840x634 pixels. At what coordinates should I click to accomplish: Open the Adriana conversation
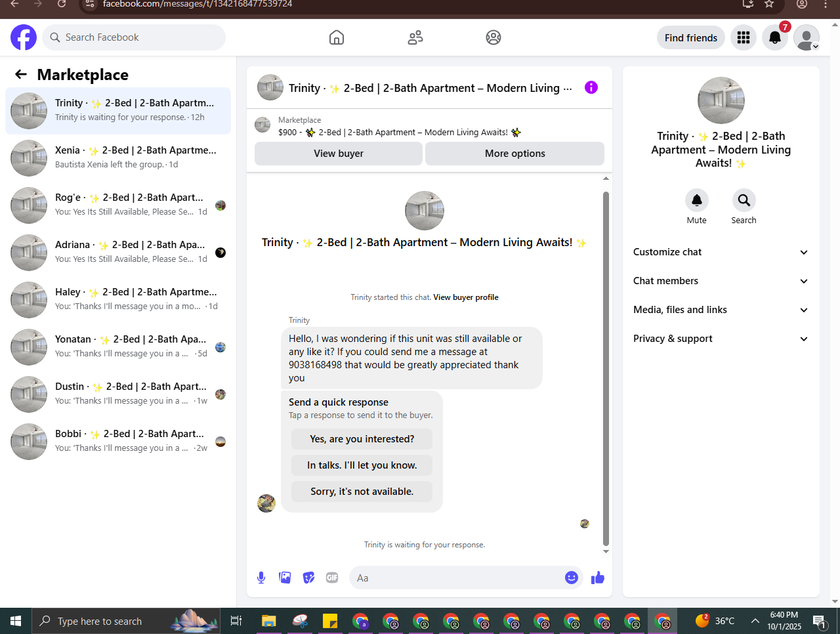point(118,253)
